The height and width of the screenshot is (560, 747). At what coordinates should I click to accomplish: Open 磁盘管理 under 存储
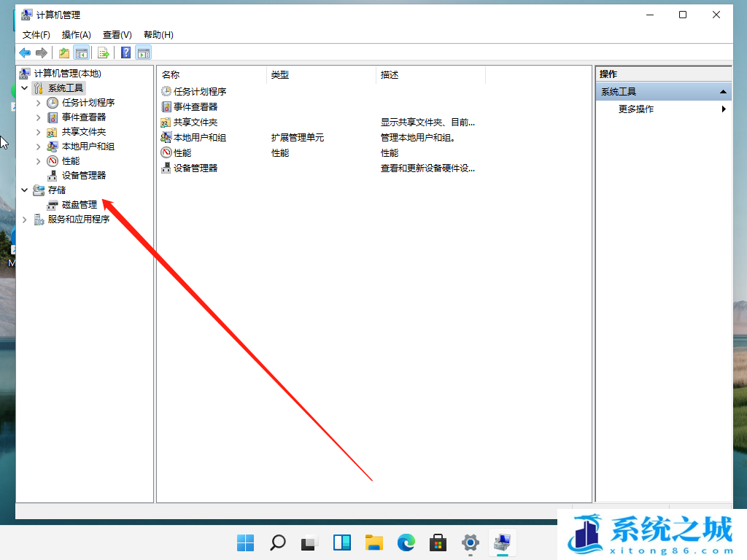(80, 205)
